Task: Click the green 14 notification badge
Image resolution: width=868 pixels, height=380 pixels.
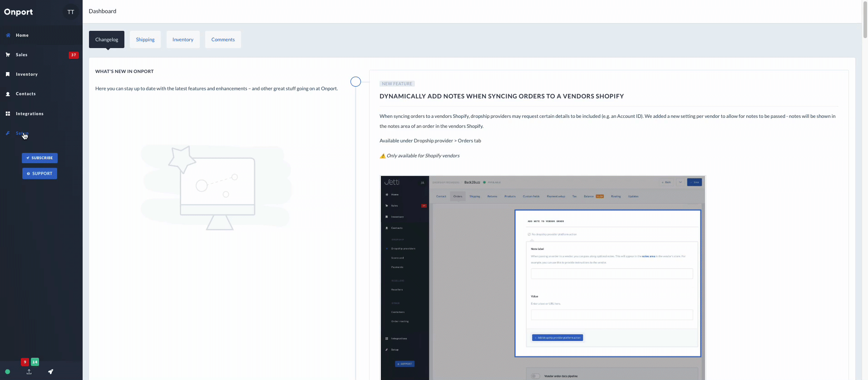Action: 35,362
